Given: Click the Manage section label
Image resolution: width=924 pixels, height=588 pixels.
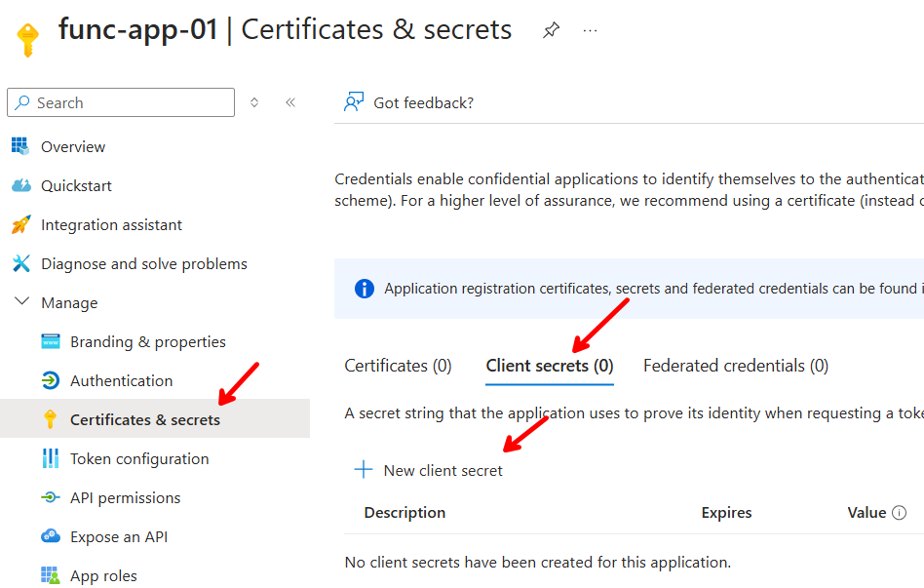Looking at the screenshot, I should [69, 302].
